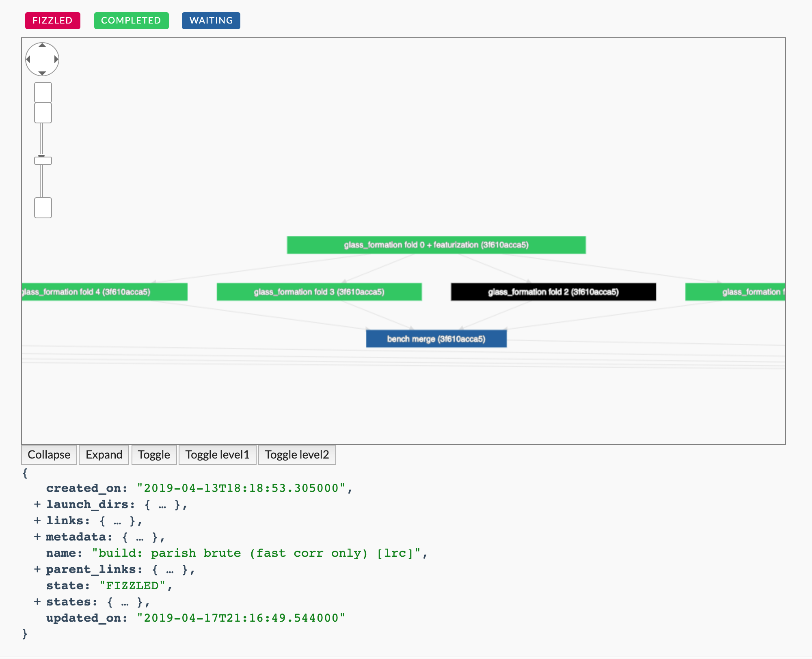Zoom out using the second zoom button
The height and width of the screenshot is (659, 812).
click(x=43, y=112)
